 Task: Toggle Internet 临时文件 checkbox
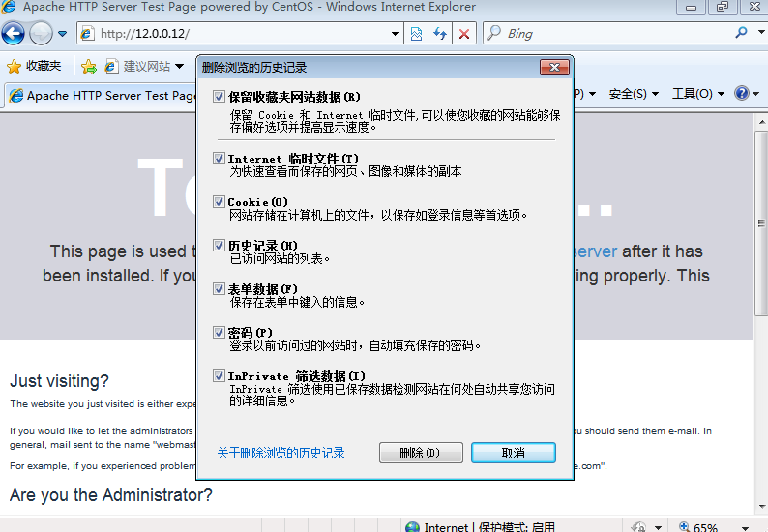[x=219, y=159]
